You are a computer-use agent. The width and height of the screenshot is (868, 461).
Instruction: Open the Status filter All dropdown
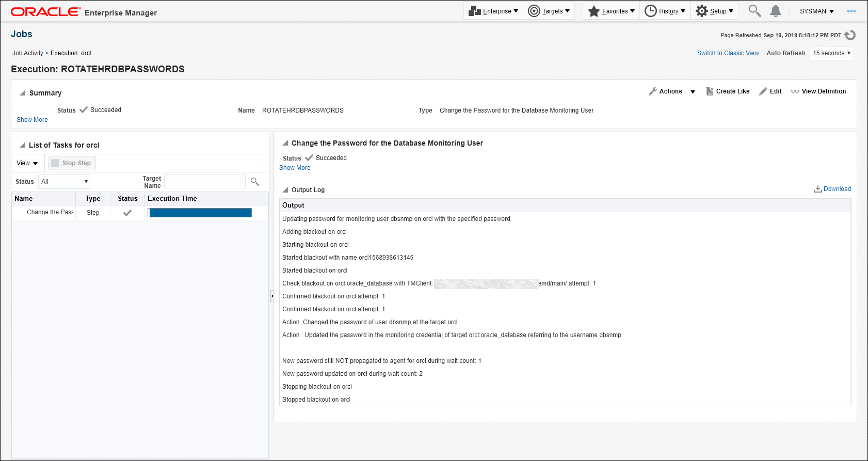pyautogui.click(x=65, y=182)
